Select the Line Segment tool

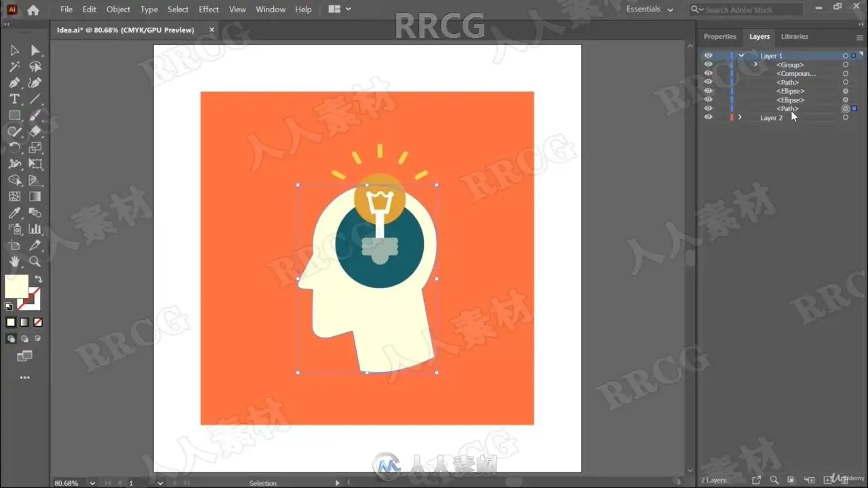(x=35, y=99)
